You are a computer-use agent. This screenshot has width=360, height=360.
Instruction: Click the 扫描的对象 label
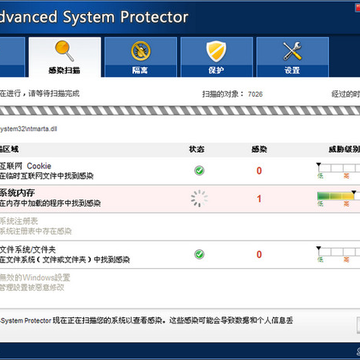[x=223, y=94]
